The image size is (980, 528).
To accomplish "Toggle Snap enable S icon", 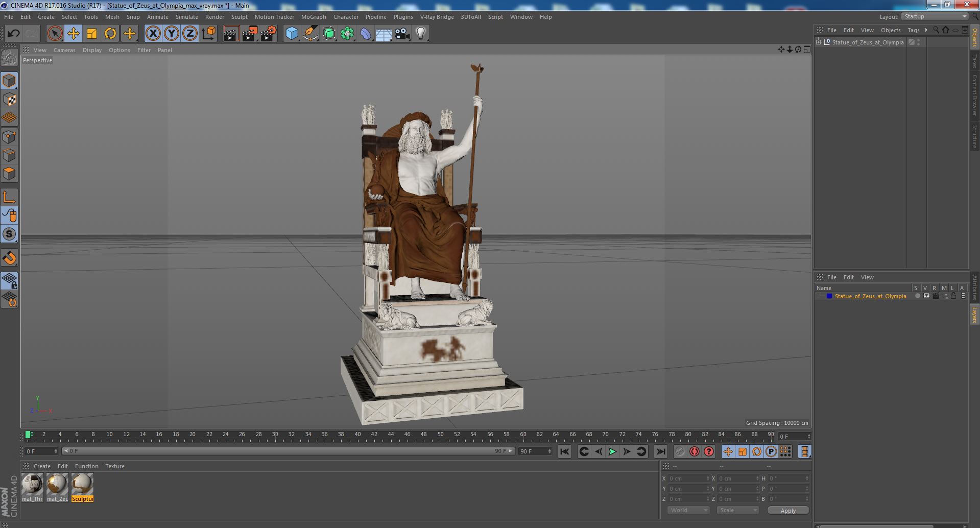I will pyautogui.click(x=9, y=234).
